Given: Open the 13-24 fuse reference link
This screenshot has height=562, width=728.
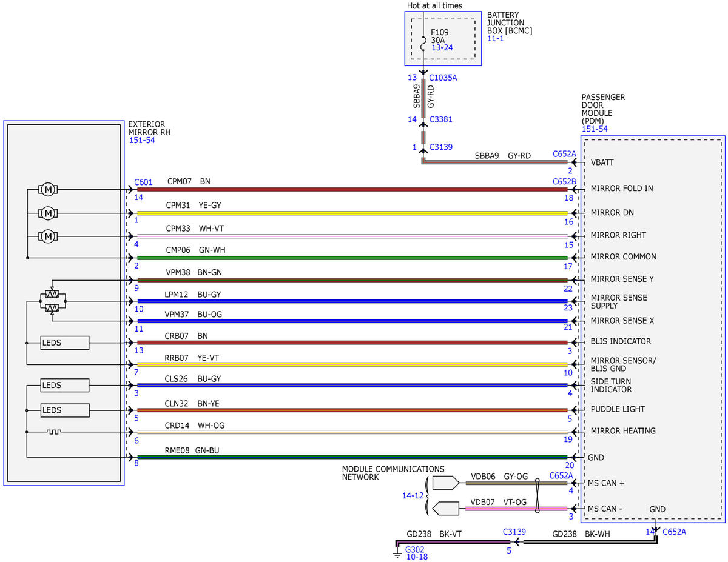Looking at the screenshot, I should (442, 47).
